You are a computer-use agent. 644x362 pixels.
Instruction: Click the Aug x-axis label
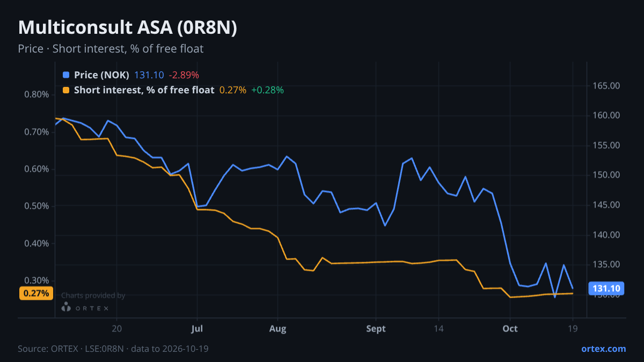click(277, 329)
